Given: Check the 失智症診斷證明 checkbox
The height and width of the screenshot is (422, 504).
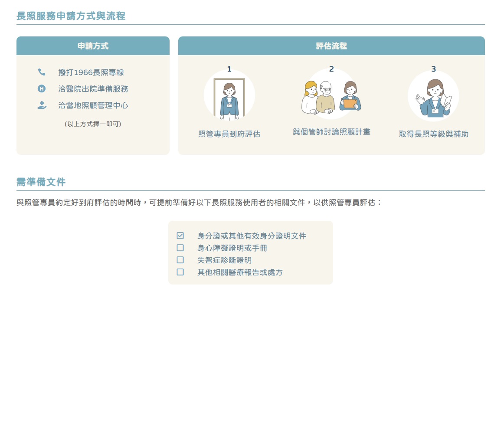Looking at the screenshot, I should pos(180,260).
